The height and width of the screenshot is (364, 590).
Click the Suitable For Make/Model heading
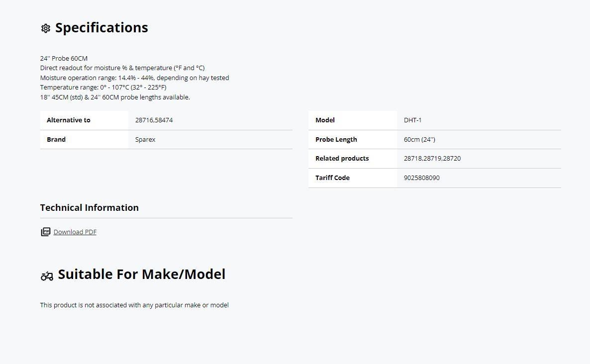[x=141, y=274]
